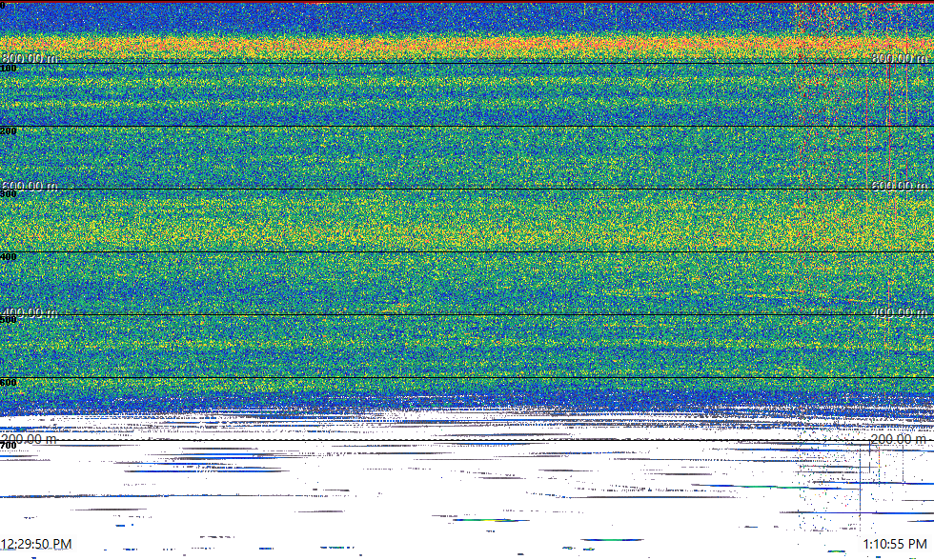The height and width of the screenshot is (560, 934).
Task: Click the 600.00 m label at the right edge
Action: [x=900, y=186]
